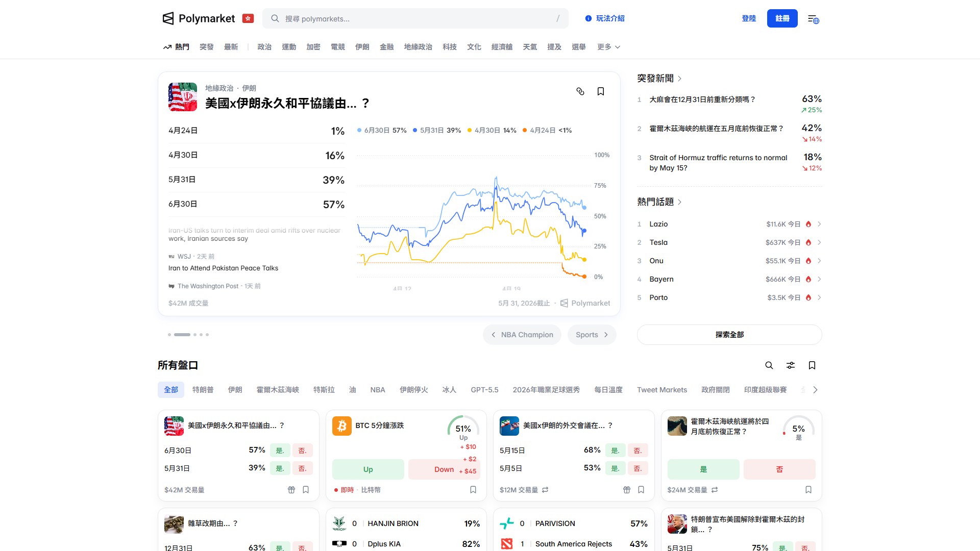
Task: Click the Hong Kong flag region icon
Action: tap(248, 18)
